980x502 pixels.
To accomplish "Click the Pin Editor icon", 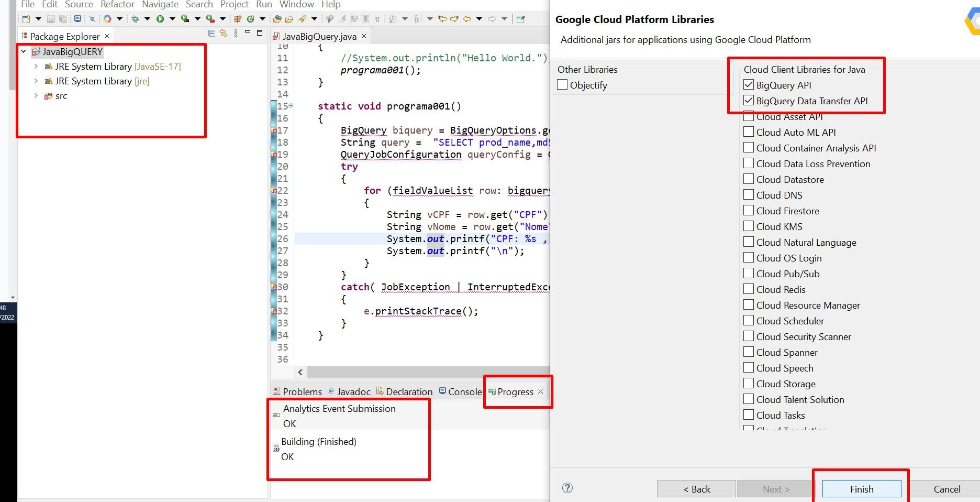I will coord(520,19).
